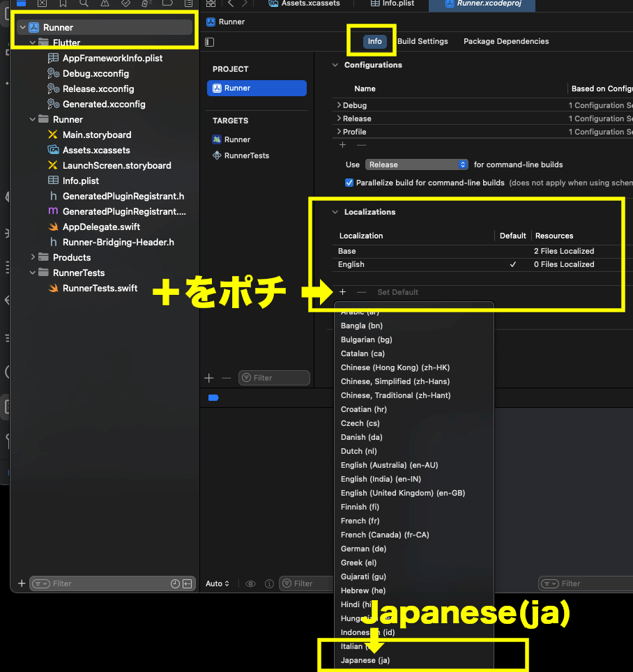Image resolution: width=633 pixels, height=672 pixels.
Task: Collapse the Runner group folder
Action: coord(33,119)
